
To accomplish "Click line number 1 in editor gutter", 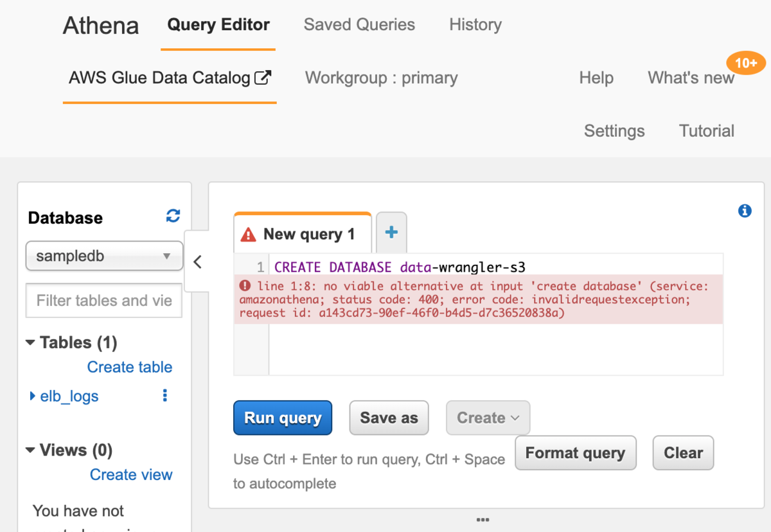I will pos(260,267).
